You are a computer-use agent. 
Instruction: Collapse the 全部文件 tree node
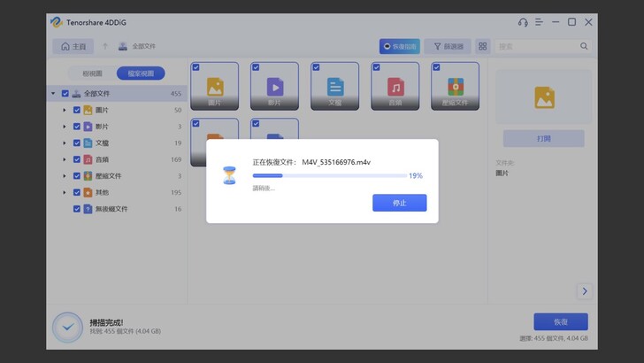pyautogui.click(x=53, y=94)
